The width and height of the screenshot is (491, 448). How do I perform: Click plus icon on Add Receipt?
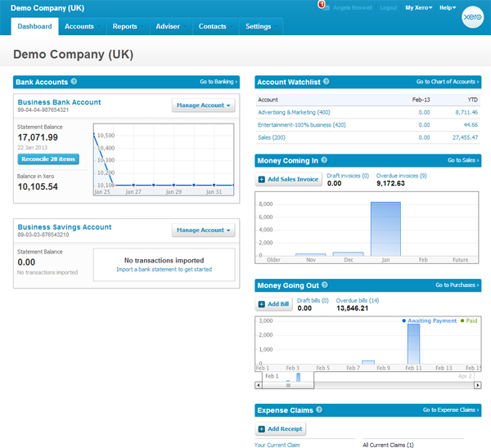[x=262, y=429]
